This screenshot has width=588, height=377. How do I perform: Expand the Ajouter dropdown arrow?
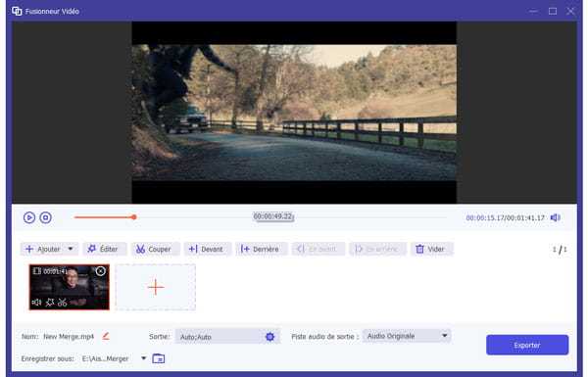pos(71,249)
